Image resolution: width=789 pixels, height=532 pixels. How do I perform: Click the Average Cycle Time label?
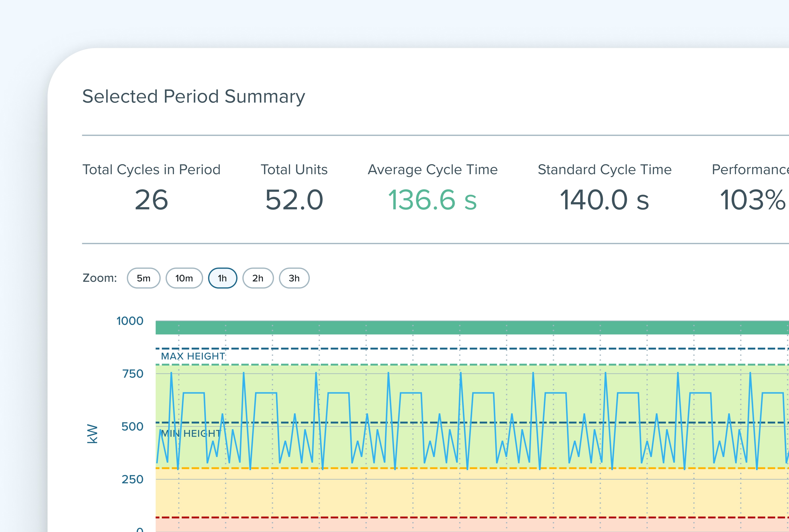[433, 170]
